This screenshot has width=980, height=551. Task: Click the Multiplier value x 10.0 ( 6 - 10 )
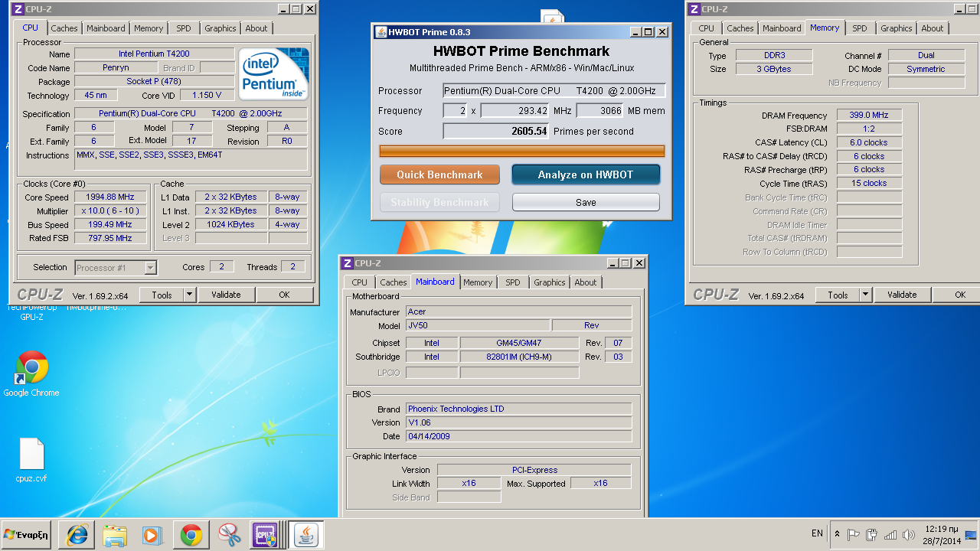(111, 211)
